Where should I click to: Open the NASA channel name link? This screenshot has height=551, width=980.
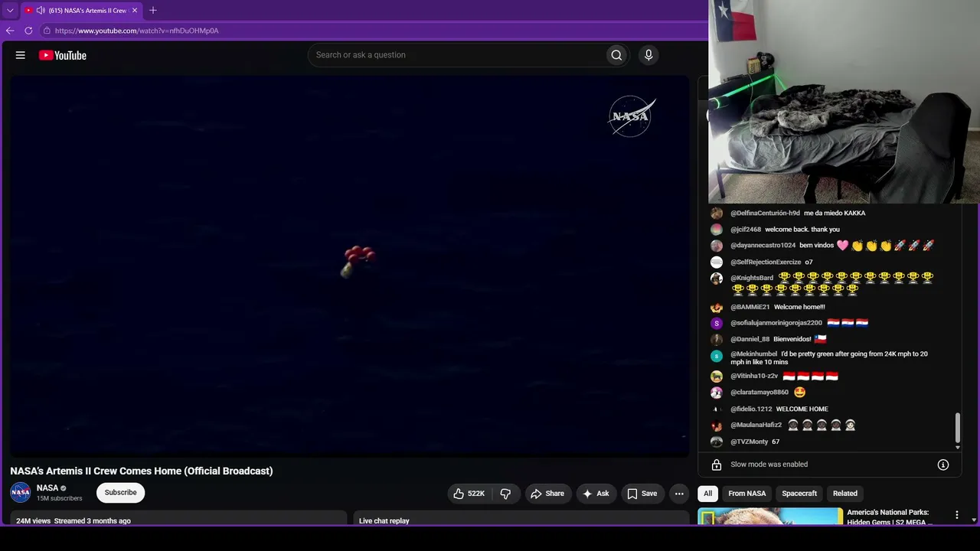pyautogui.click(x=47, y=487)
